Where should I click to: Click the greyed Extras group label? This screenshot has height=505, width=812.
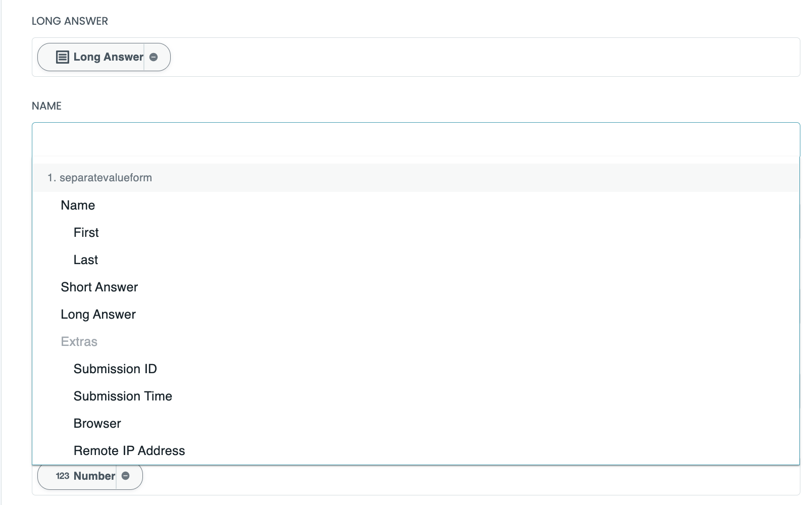[79, 341]
